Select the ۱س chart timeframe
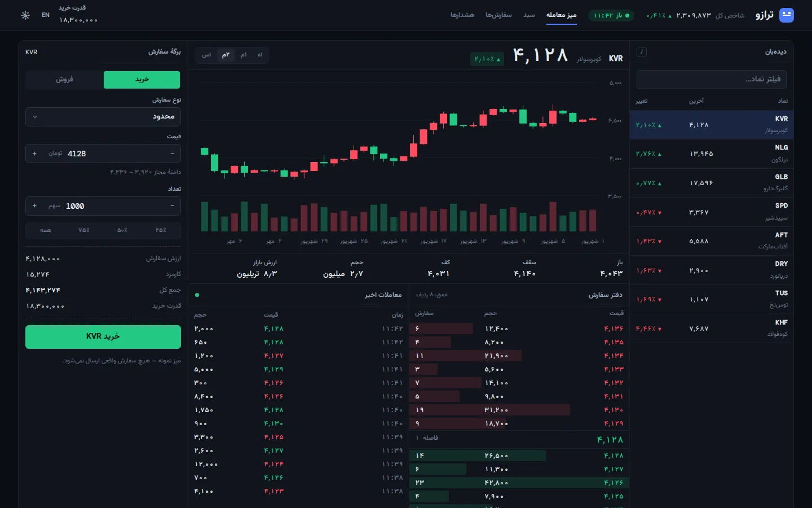 pos(207,55)
